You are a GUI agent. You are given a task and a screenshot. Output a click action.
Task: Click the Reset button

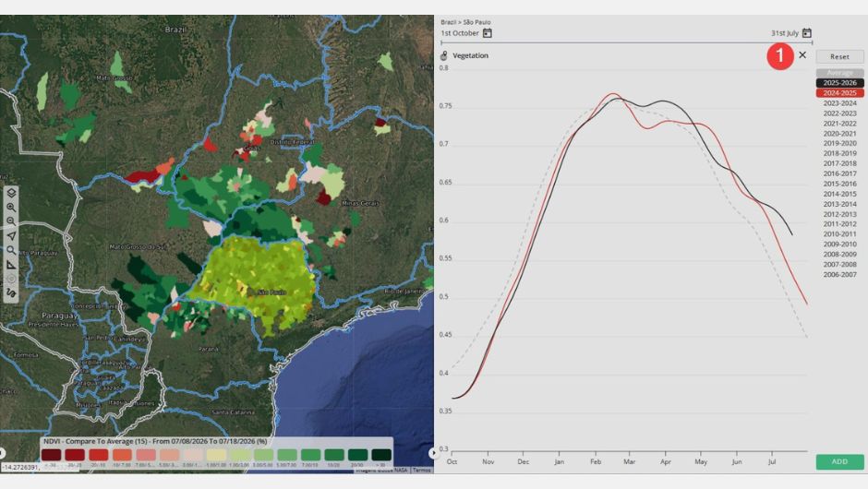tap(839, 56)
